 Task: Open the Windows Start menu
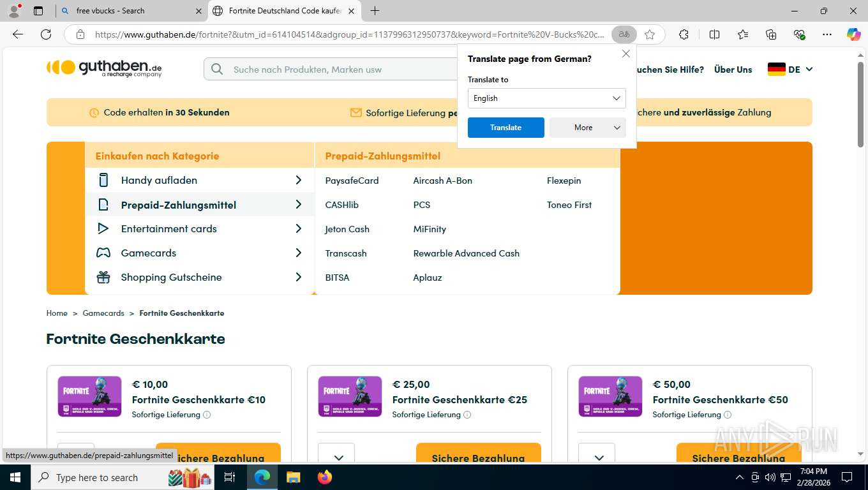[x=15, y=477]
